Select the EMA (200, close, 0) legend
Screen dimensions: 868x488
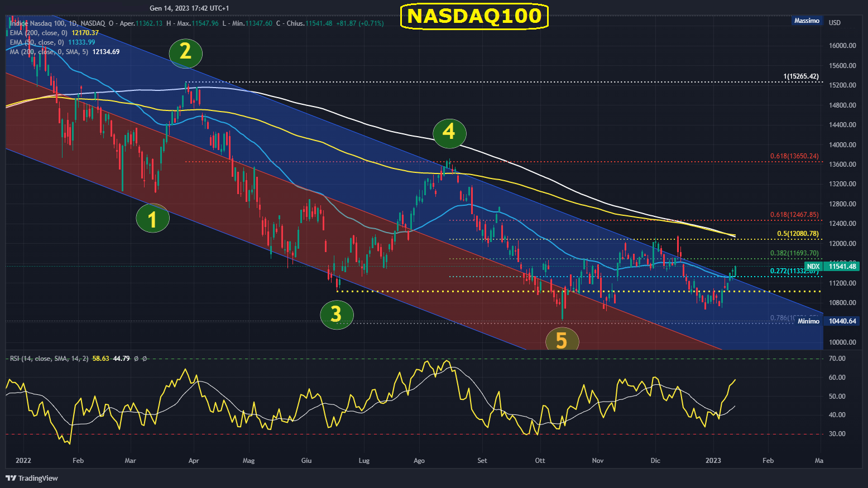pyautogui.click(x=39, y=33)
